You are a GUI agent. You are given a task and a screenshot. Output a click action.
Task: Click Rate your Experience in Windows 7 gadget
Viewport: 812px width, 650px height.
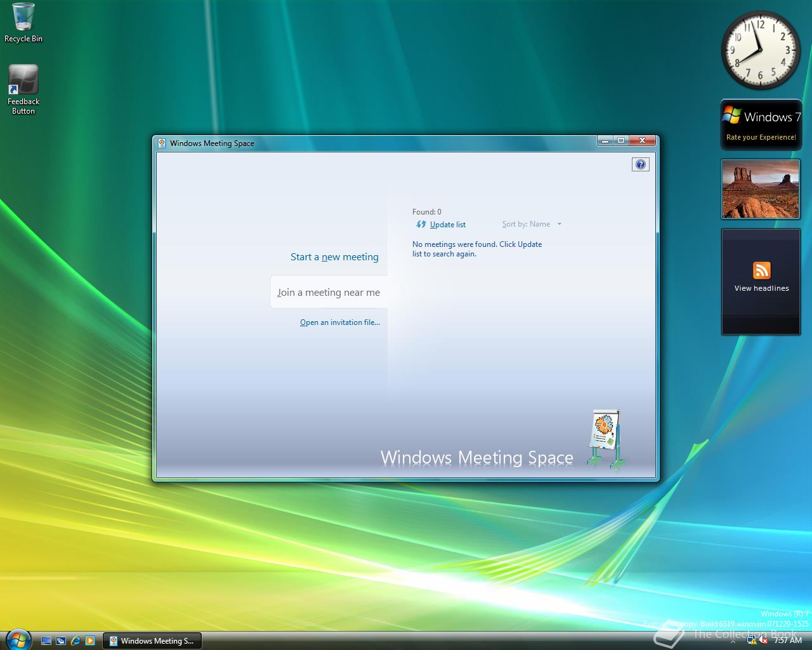click(x=761, y=137)
